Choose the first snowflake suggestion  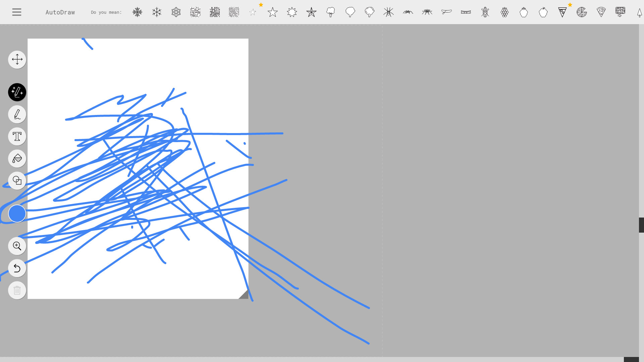coord(137,12)
